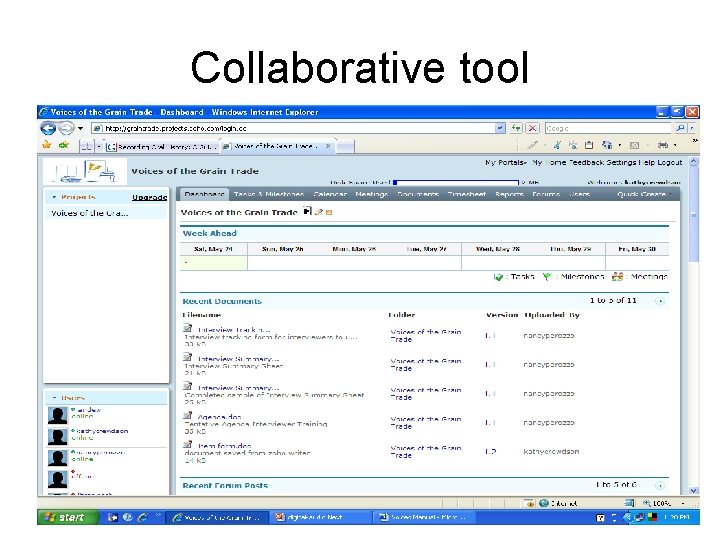This screenshot has width=720, height=540.
Task: Open the Quick Create dropdown
Action: tap(644, 194)
